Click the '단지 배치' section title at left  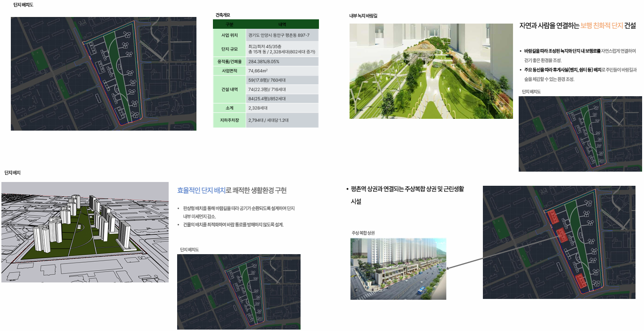point(13,173)
